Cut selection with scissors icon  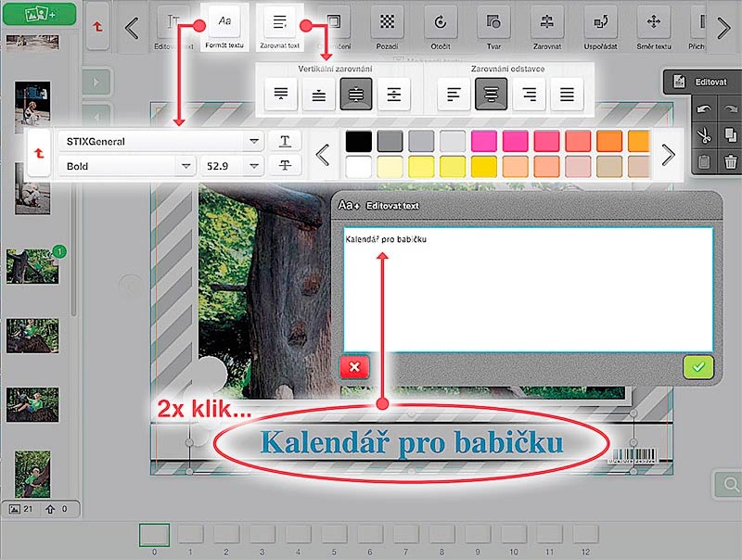[x=704, y=135]
